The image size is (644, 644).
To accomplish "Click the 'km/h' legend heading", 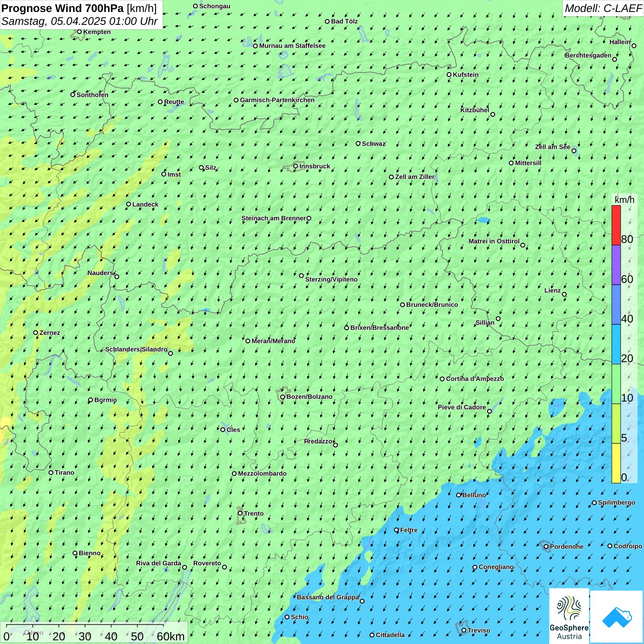I will pos(625,200).
